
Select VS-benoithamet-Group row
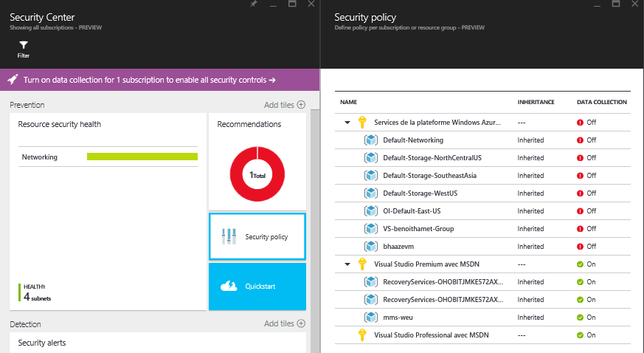[x=418, y=228]
